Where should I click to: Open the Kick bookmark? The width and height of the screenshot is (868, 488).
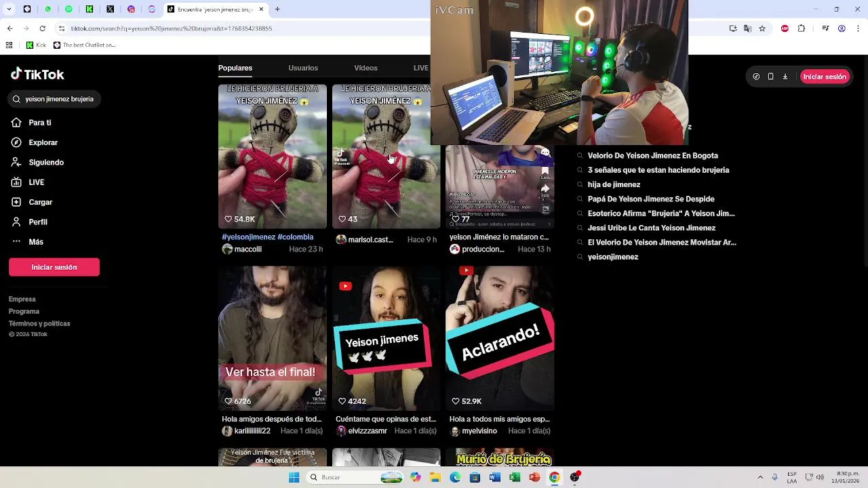coord(36,45)
